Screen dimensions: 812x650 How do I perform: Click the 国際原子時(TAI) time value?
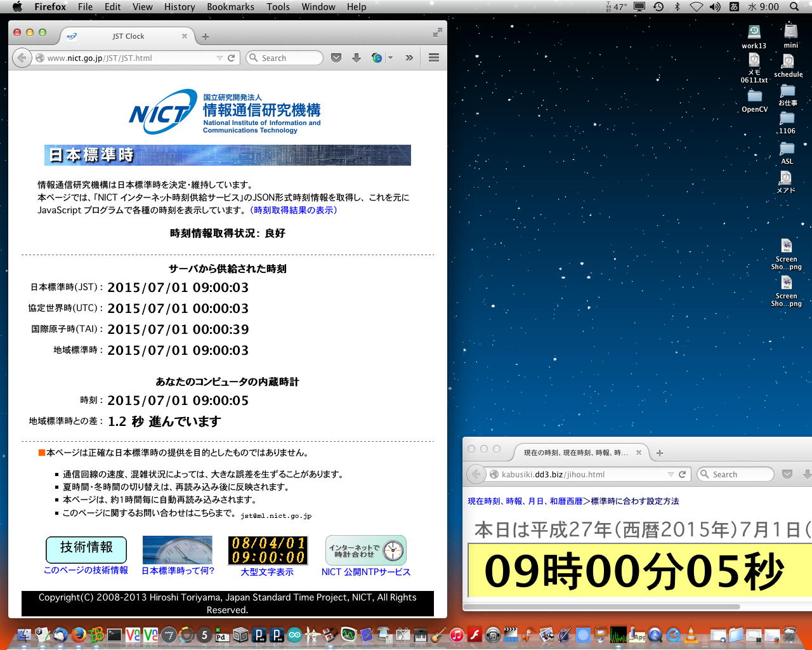click(x=178, y=329)
